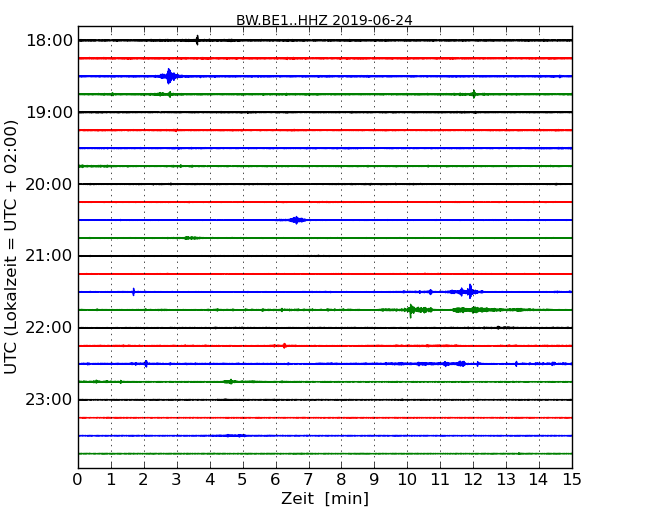
Task: Click the blue spike near minute 1.7 on 21:30 trace
Action: point(133,292)
